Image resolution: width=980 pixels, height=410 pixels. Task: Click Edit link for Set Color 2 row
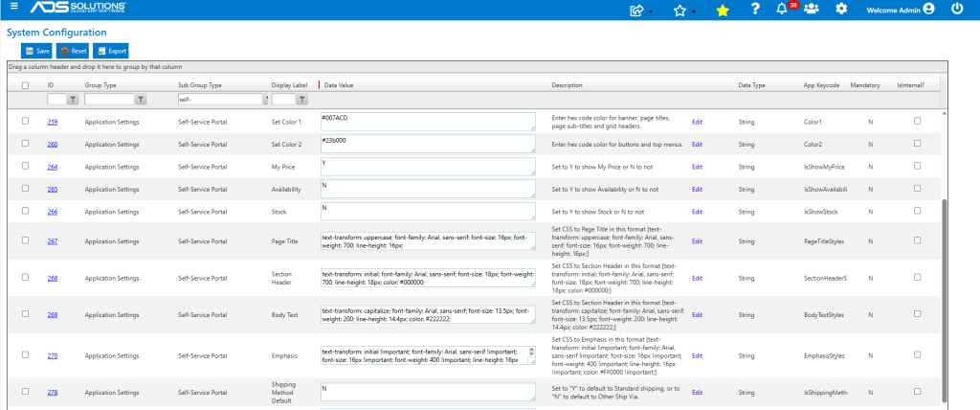point(697,145)
